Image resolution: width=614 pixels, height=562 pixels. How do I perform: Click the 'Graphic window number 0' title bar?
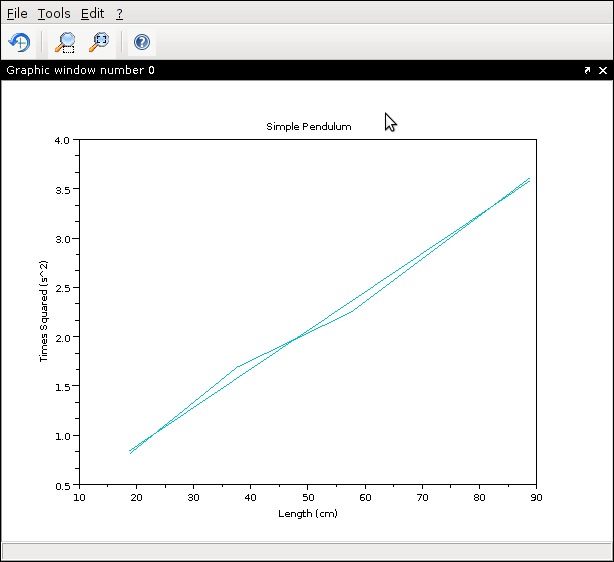(x=80, y=71)
